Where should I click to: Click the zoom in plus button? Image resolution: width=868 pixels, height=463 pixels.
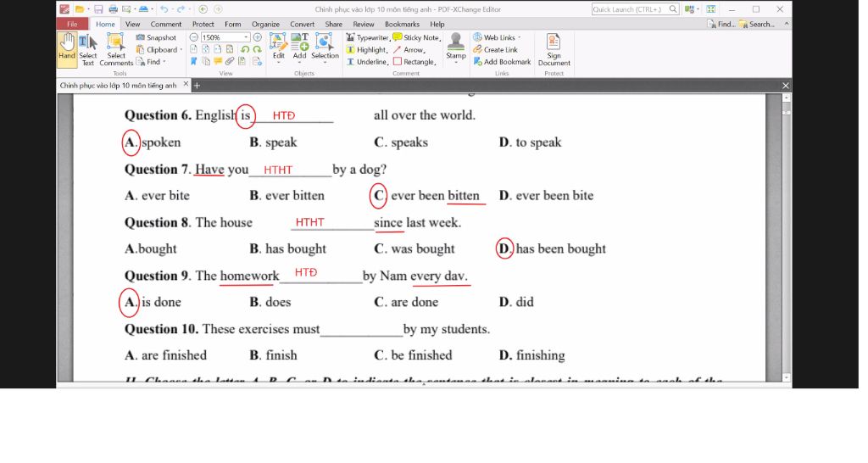[x=258, y=37]
